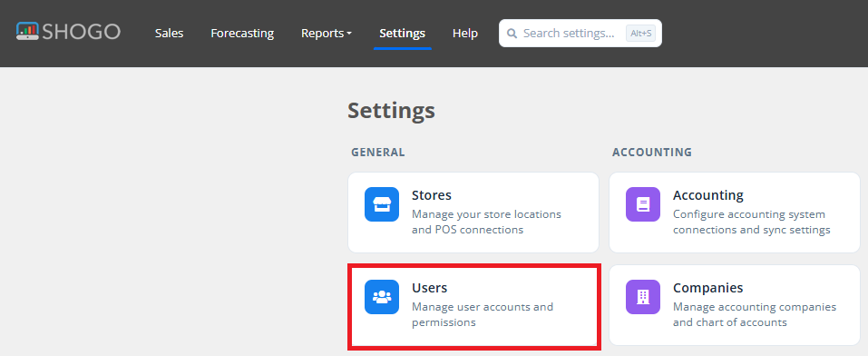Click the purple Companies building icon
The height and width of the screenshot is (356, 868).
point(643,297)
